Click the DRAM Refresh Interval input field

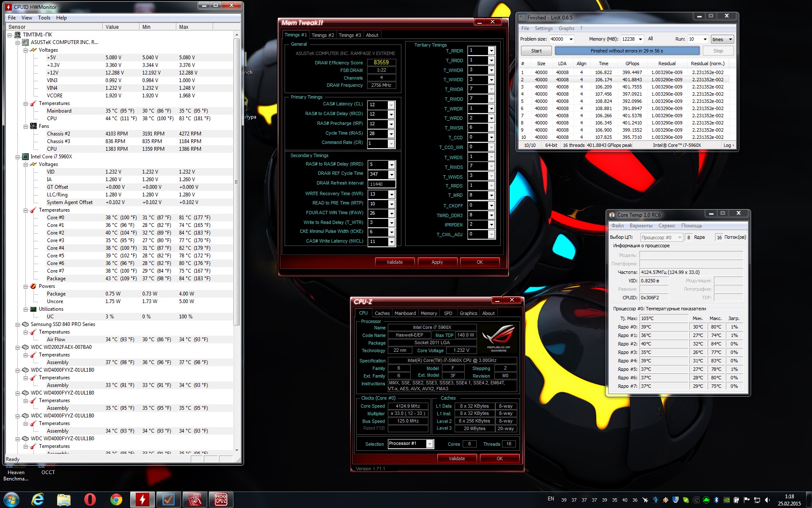point(381,184)
